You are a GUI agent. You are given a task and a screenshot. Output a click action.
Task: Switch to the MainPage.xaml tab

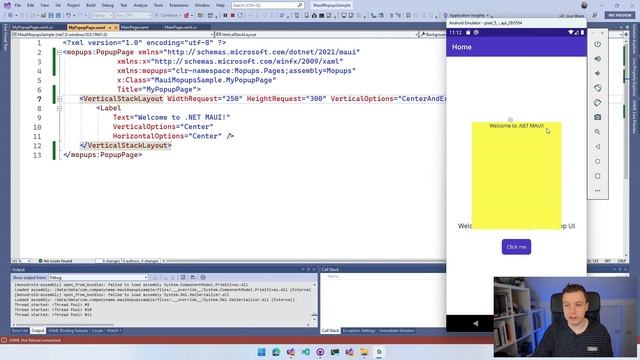coord(135,27)
